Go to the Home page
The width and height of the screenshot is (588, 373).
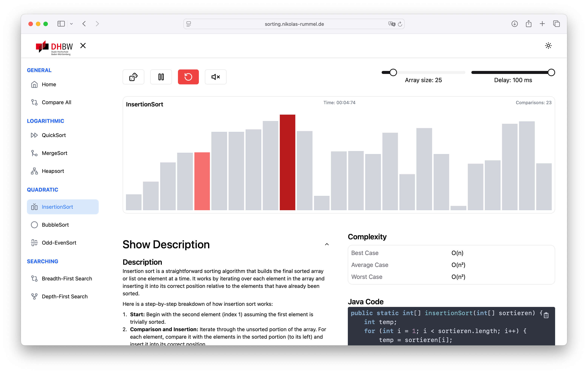pos(49,84)
